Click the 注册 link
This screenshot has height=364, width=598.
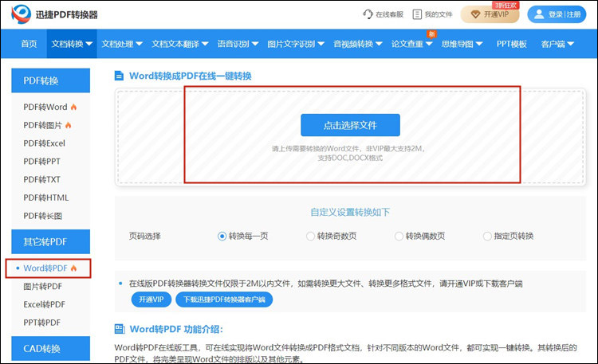click(x=573, y=14)
